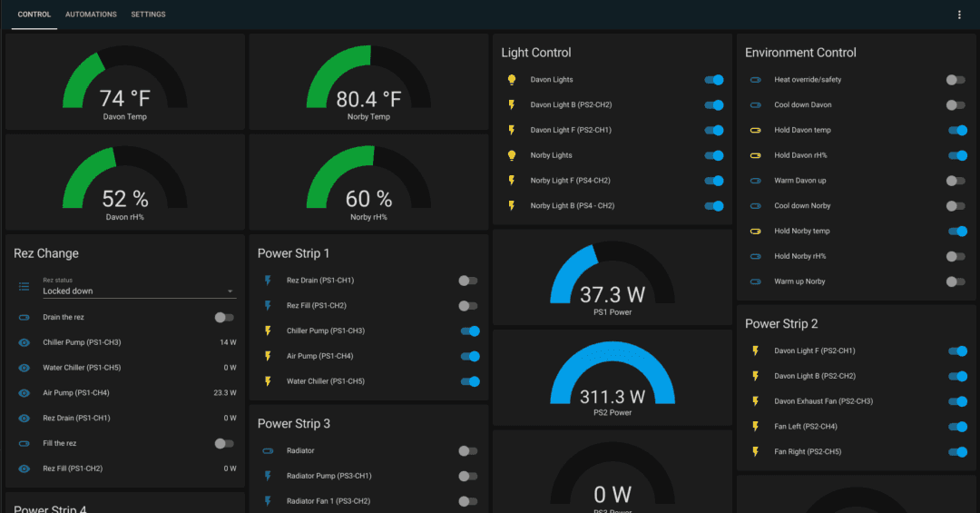This screenshot has height=513, width=980.
Task: Open the Rez status dropdown
Action: pos(139,291)
